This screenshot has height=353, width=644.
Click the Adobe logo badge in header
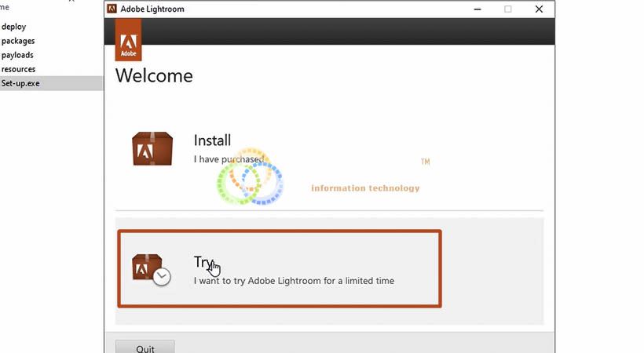click(x=128, y=40)
